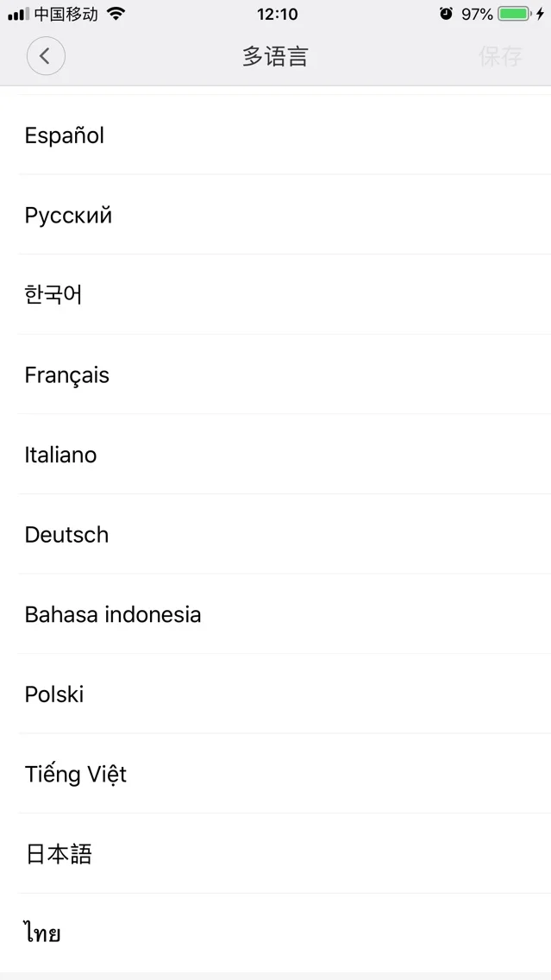Image resolution: width=551 pixels, height=980 pixels.
Task: Tap the back arrow button
Action: 46,55
